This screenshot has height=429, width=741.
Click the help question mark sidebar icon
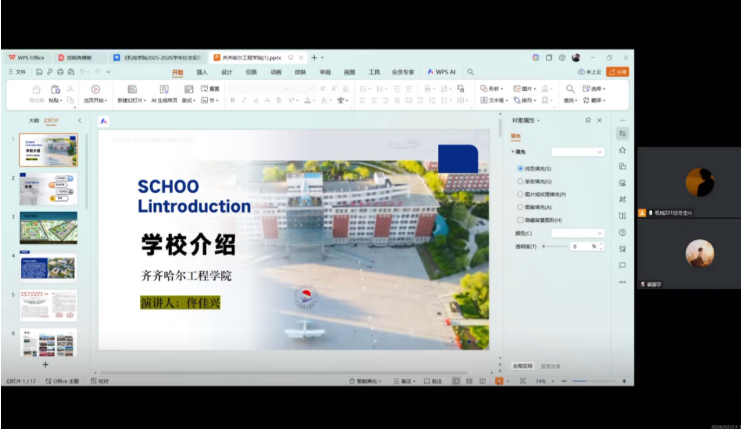(622, 232)
